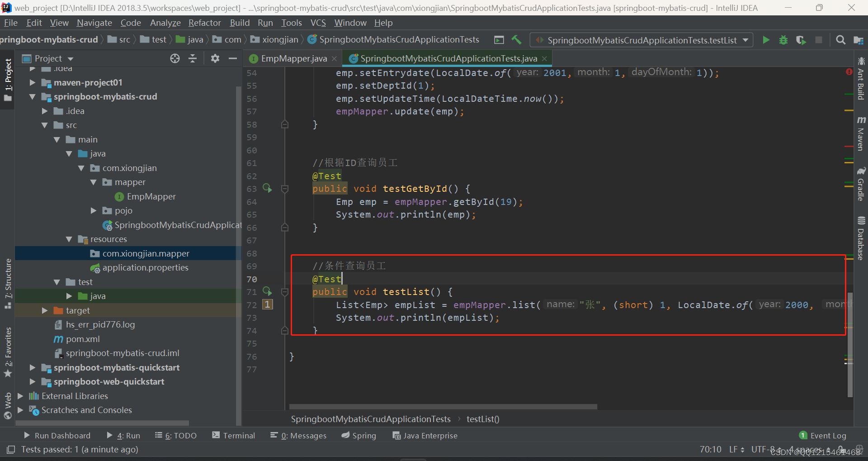The image size is (868, 461).
Task: Open project structure icon at far right toolbar
Action: point(858,40)
